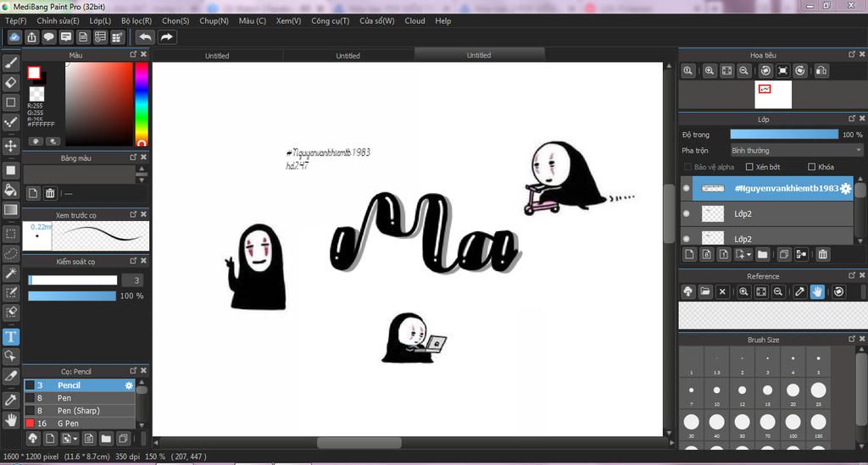Screen dimensions: 868x465
Task: Toggle the Bảo vệ alpha checkbox
Action: tap(687, 166)
